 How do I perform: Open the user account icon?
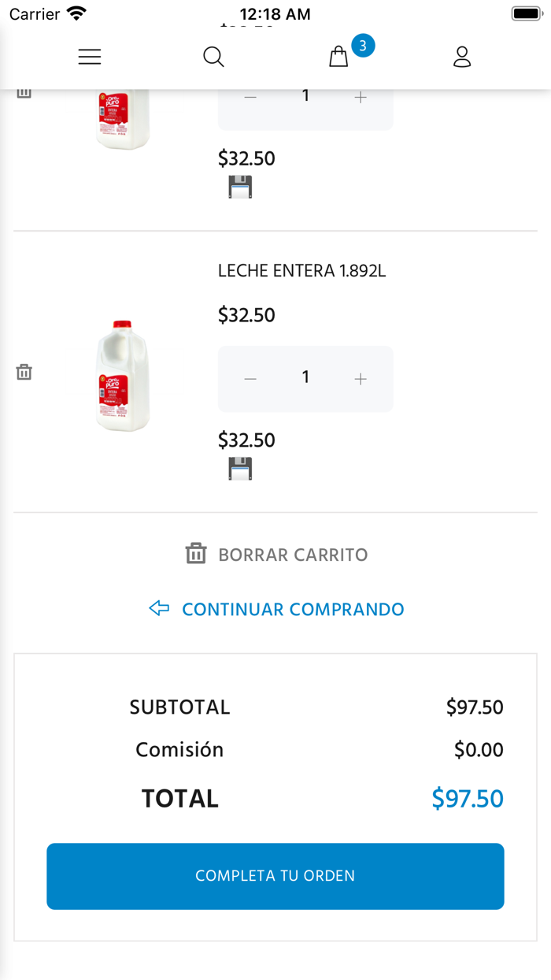tap(462, 56)
